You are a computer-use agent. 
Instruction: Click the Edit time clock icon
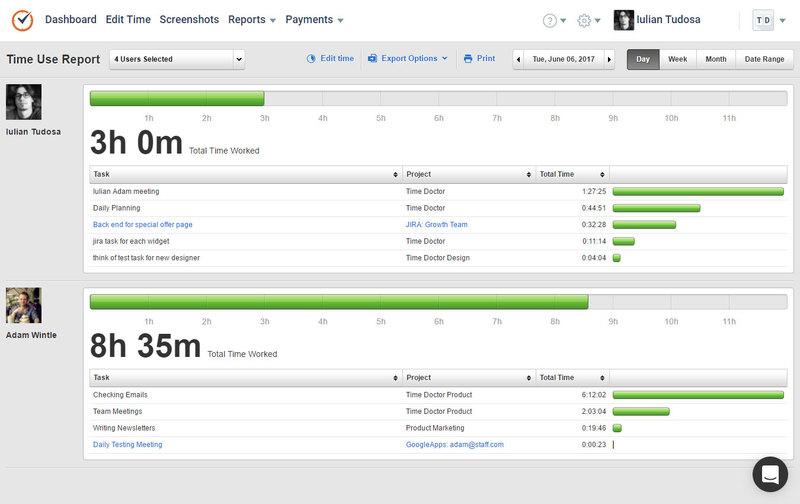click(311, 59)
